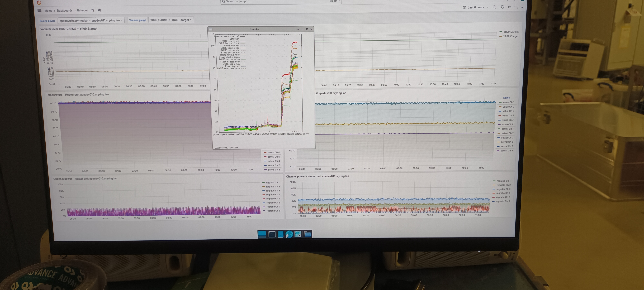Toggle value Ch 1 legend series

pos(508,102)
